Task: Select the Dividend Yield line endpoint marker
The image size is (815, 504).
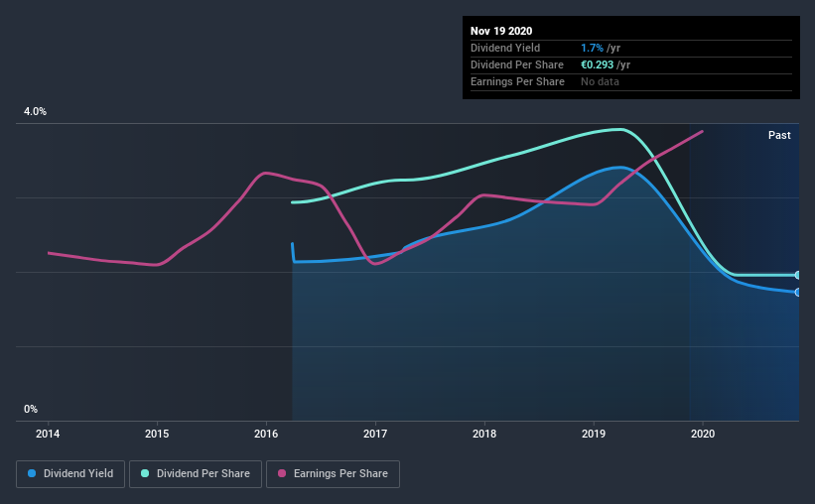Action: point(797,293)
